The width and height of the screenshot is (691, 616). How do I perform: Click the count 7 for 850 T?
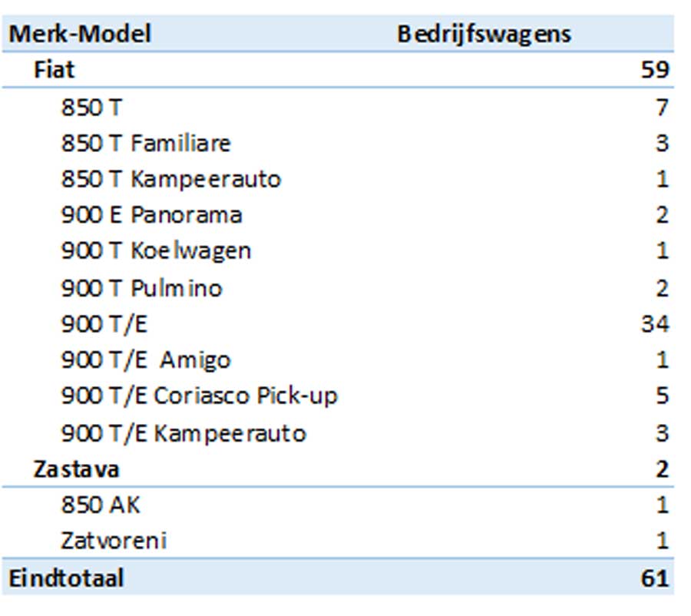pyautogui.click(x=662, y=107)
